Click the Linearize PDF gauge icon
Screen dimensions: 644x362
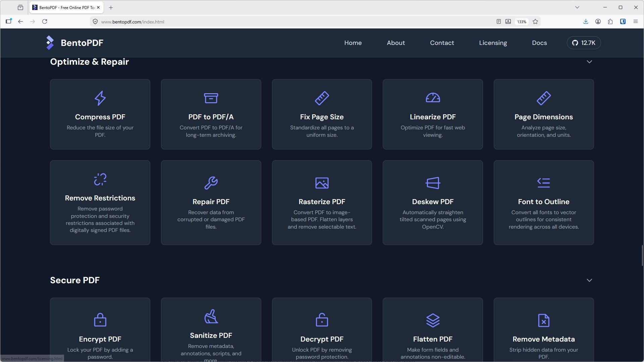click(433, 98)
